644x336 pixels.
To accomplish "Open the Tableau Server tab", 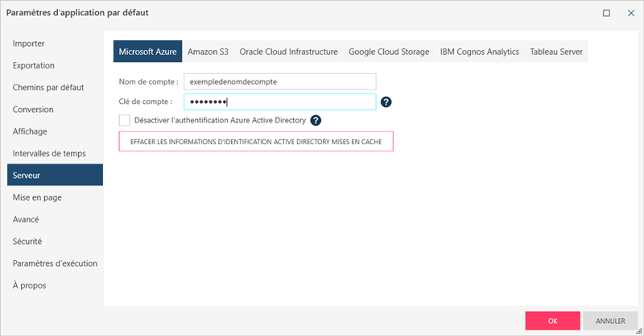I will [556, 52].
